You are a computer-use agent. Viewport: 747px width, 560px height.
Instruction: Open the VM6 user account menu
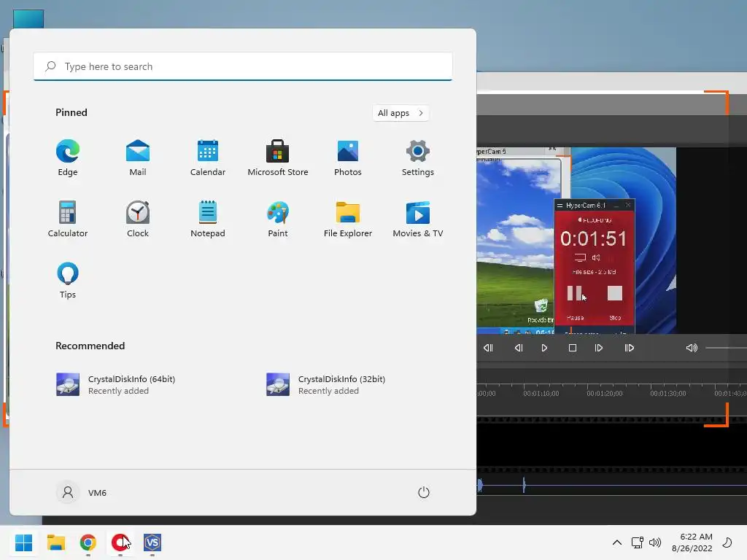pos(82,492)
